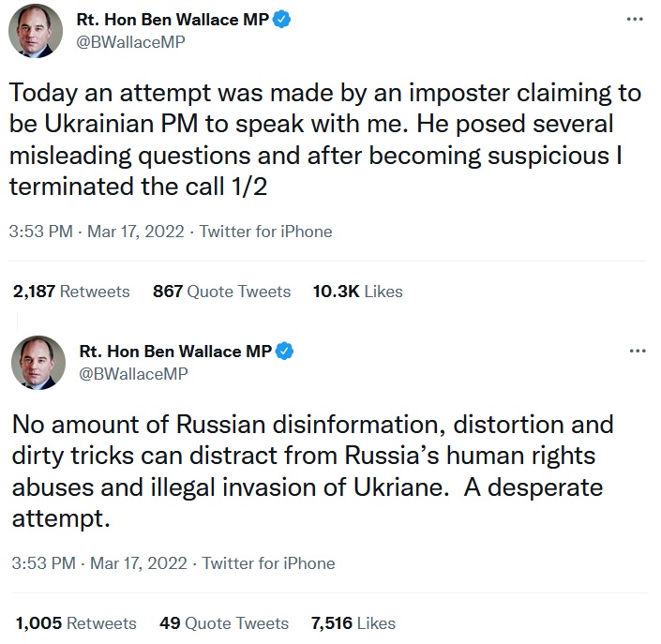Open the second tweet's more options menu
Screen dimensions: 661x644
[x=638, y=351]
